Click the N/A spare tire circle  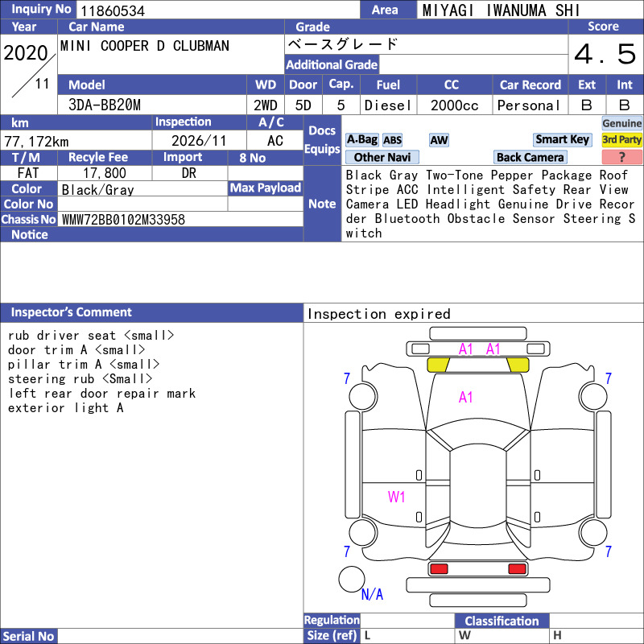click(352, 579)
